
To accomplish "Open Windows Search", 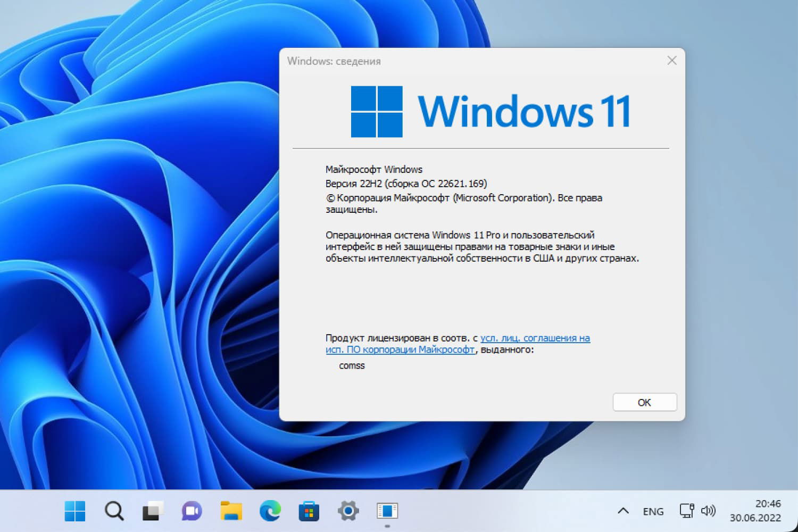I will click(x=114, y=511).
